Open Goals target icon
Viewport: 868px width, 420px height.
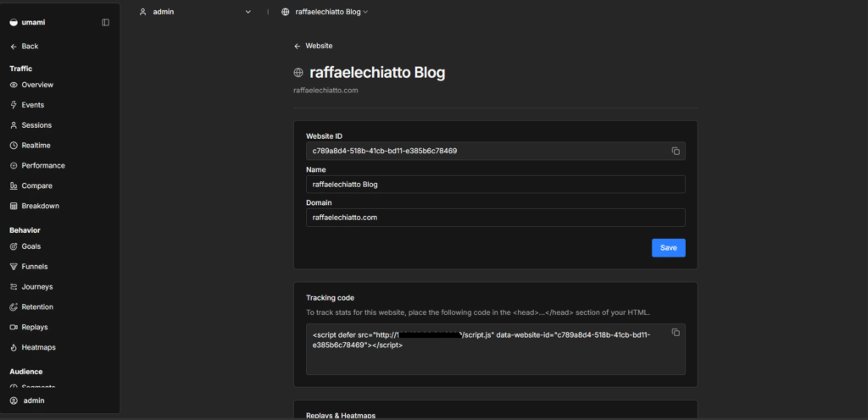point(14,246)
